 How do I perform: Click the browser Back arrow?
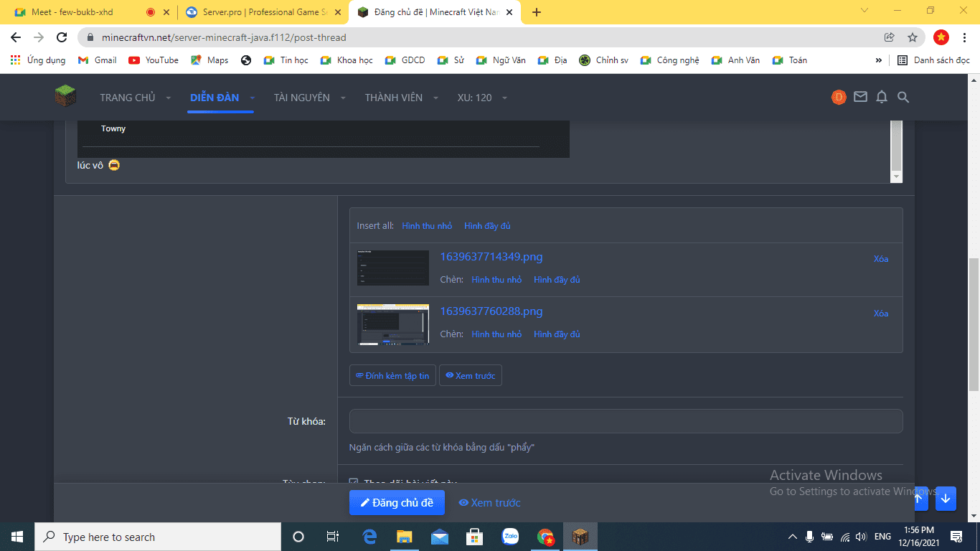16,37
